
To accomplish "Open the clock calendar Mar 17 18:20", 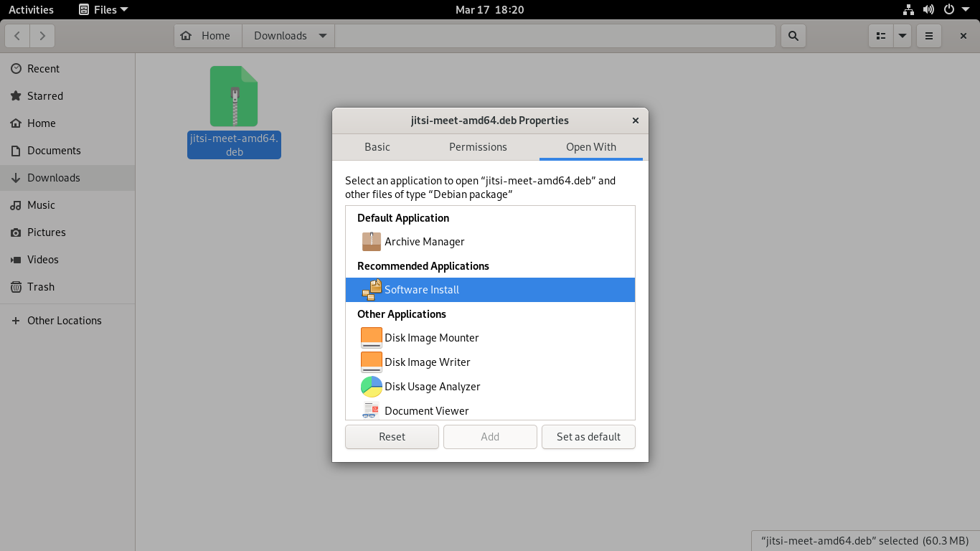I will tap(490, 9).
